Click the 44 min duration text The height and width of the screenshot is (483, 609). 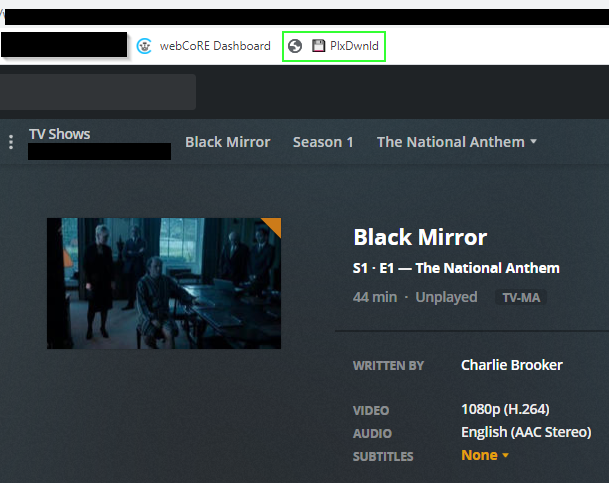coord(375,297)
